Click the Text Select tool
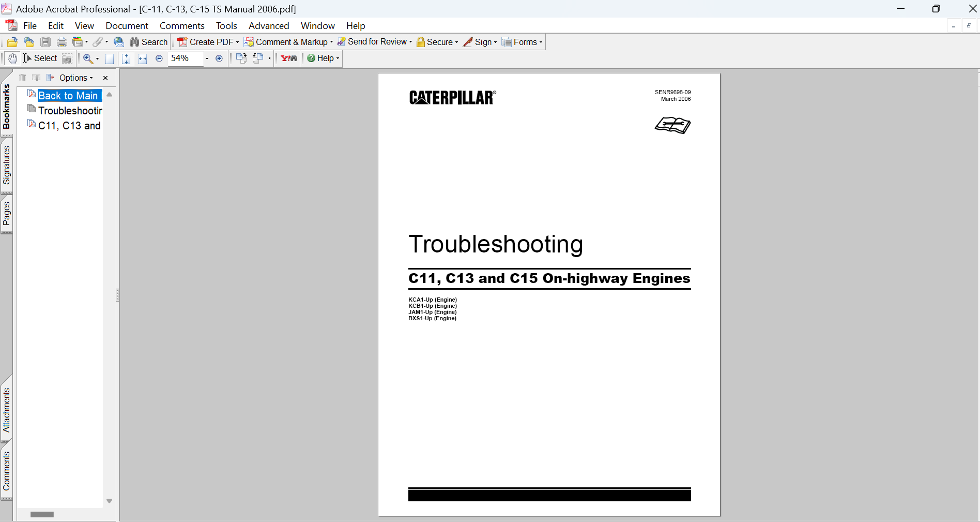Screen dimensions: 980x522 tap(40, 58)
